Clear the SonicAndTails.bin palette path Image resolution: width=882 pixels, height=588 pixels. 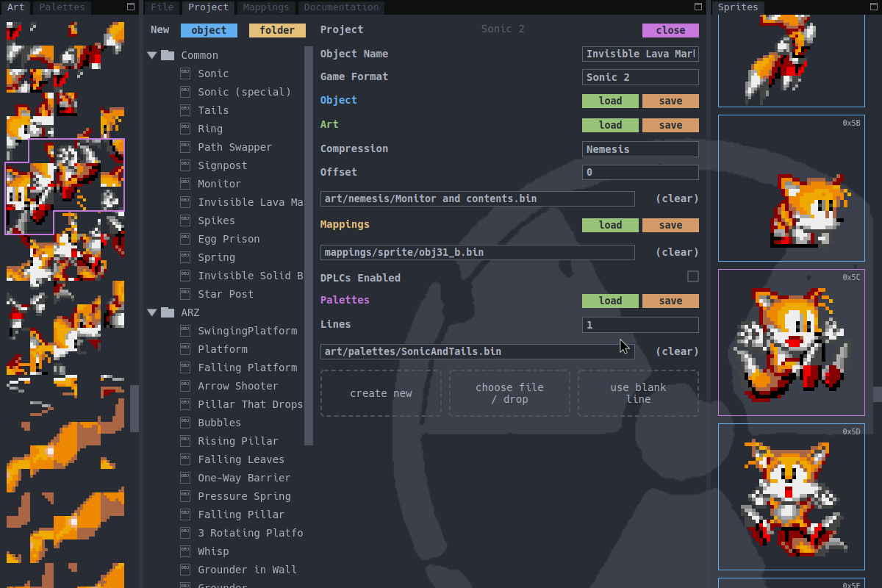coord(676,351)
